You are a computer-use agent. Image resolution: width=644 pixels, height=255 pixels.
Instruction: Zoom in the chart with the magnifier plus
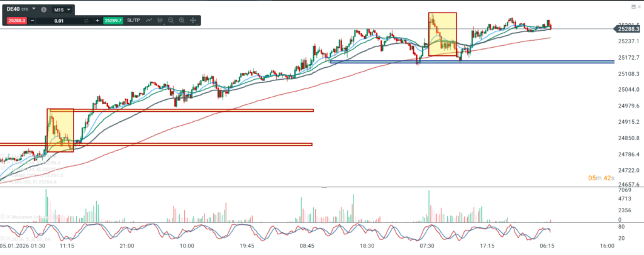tap(182, 21)
